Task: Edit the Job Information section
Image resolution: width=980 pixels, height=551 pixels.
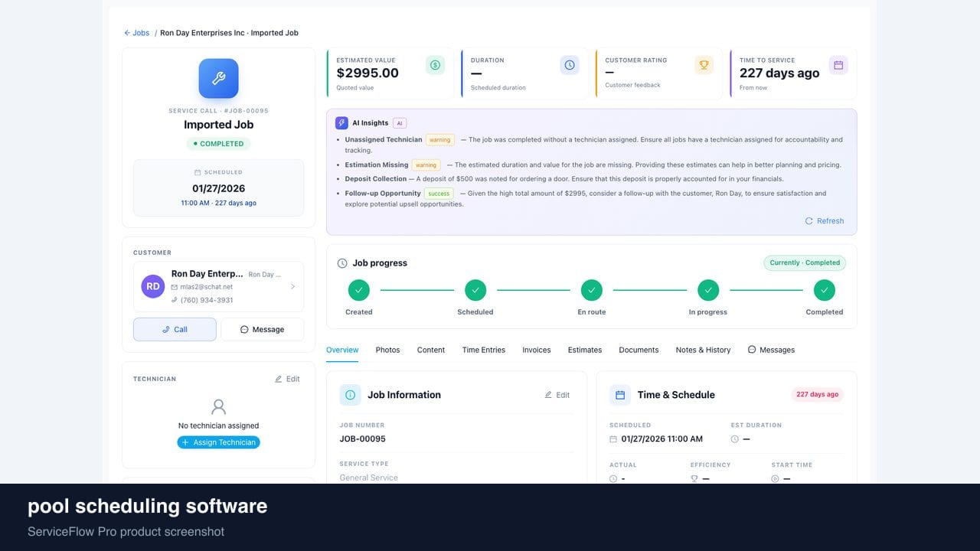Action: 557,395
